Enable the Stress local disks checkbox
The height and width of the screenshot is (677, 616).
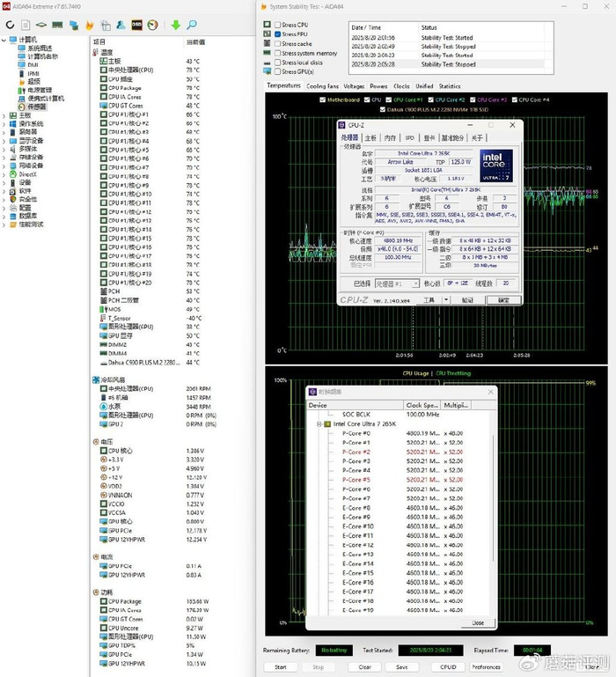coord(278,63)
